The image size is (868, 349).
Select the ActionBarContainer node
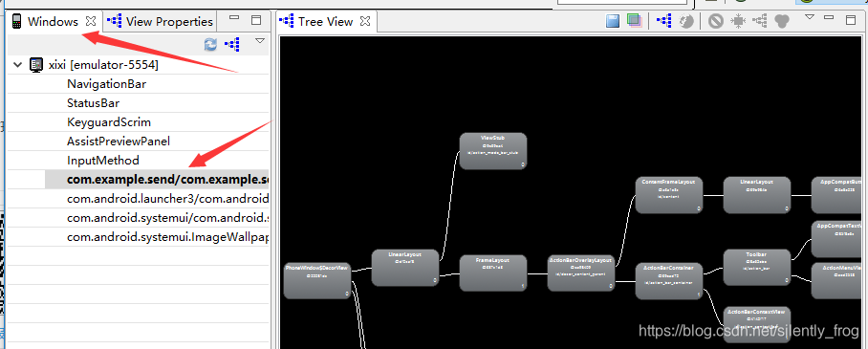point(669,281)
